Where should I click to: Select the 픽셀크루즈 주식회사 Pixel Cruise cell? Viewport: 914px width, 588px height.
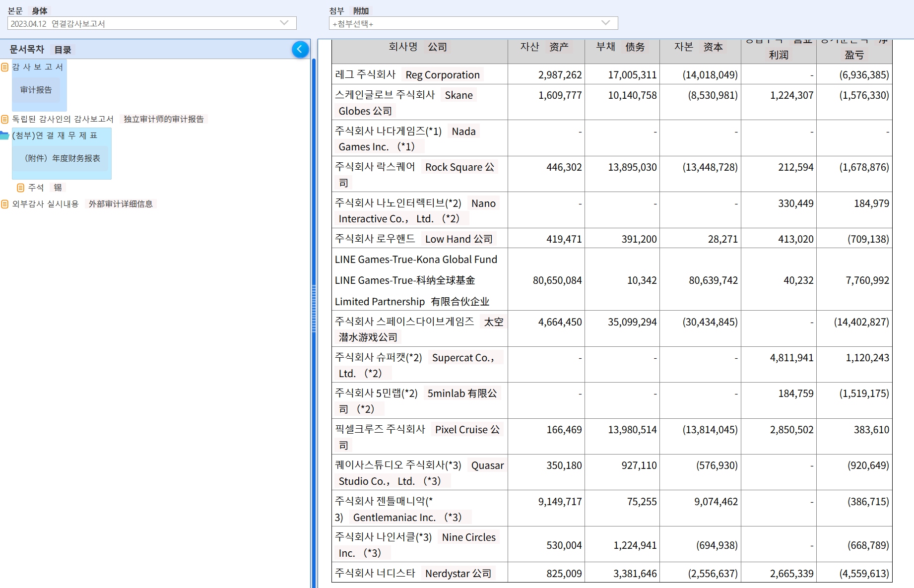pos(420,437)
